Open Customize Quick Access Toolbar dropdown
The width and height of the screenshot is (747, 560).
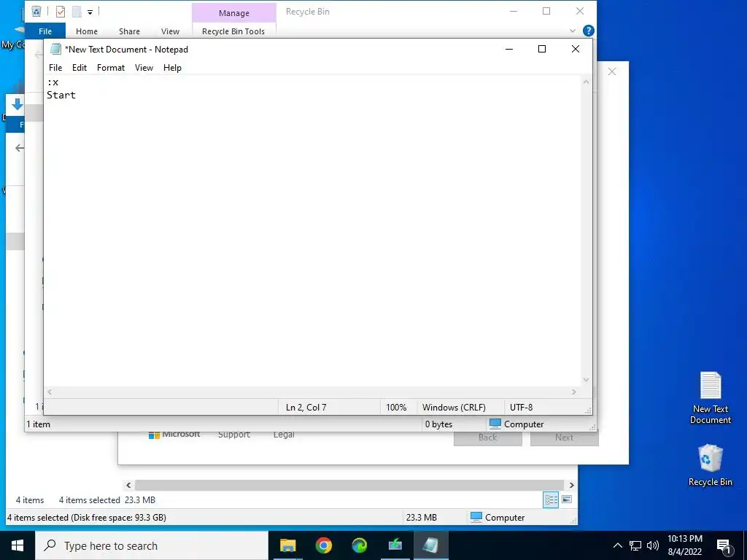[x=90, y=12]
